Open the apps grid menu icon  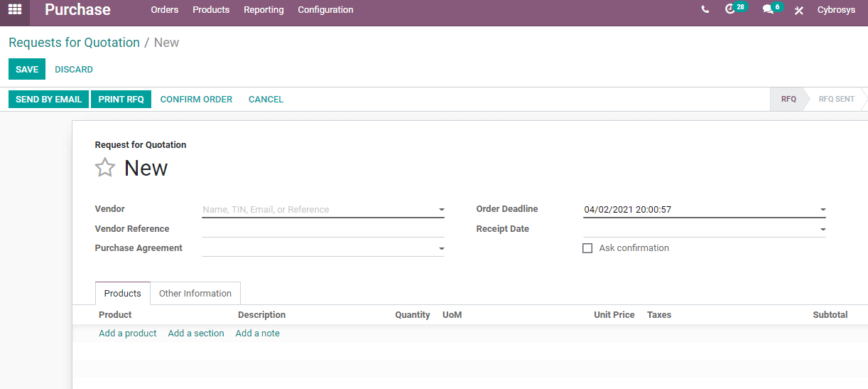(15, 10)
